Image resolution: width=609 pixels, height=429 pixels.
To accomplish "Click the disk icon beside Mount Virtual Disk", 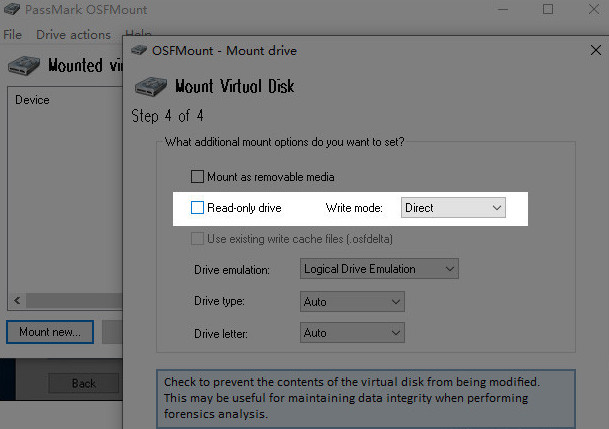I will tap(151, 86).
